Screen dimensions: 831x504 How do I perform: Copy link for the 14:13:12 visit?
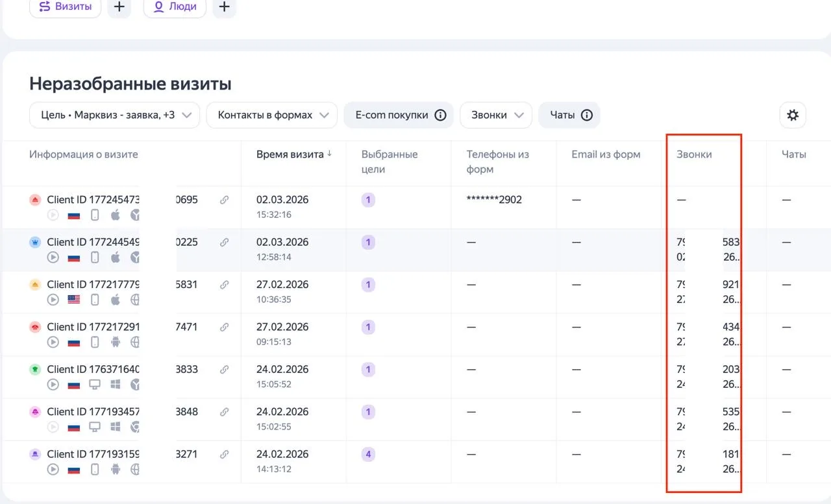(x=224, y=454)
